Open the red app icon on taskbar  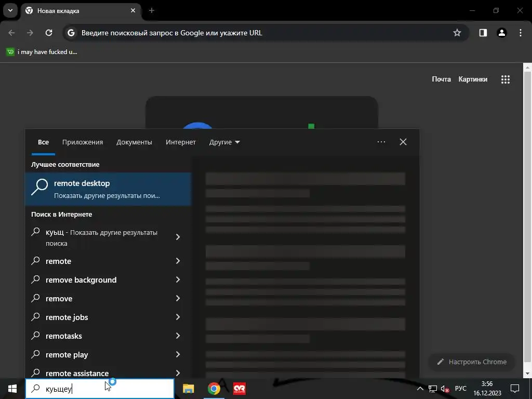point(240,389)
